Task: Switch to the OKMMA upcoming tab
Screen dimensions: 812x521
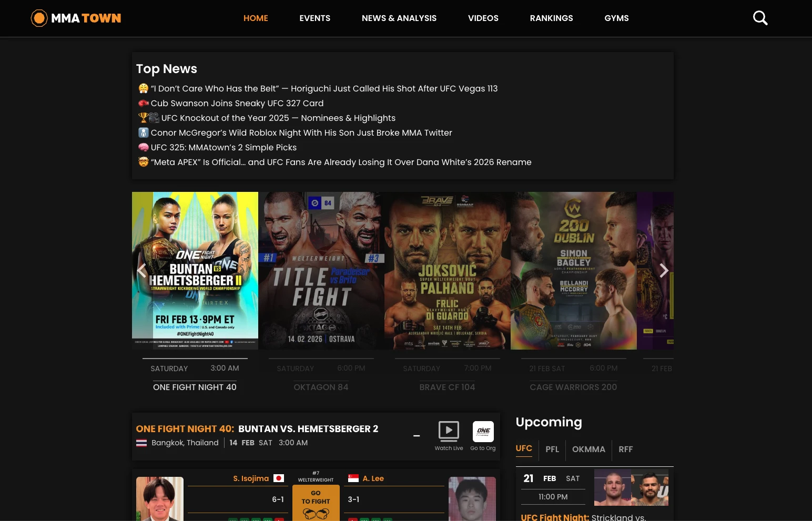Action: pos(588,449)
